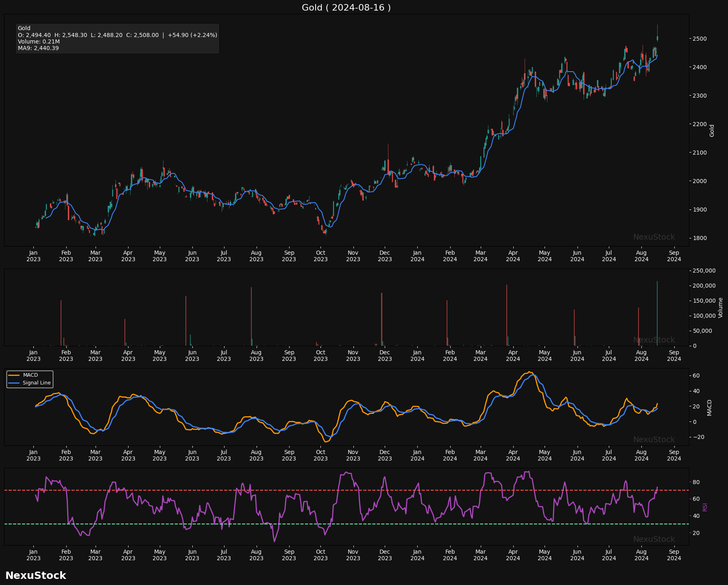Click the 60 tick on the MACD axis

tap(696, 375)
